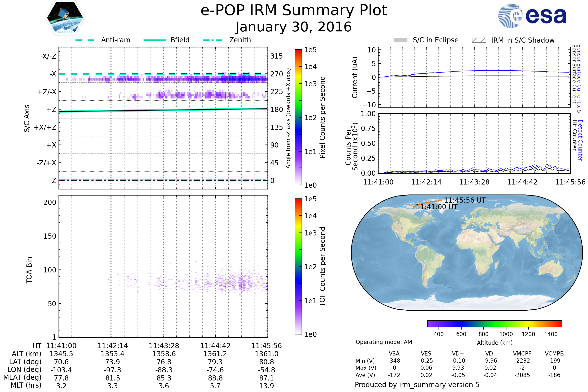The height and width of the screenshot is (392, 588).
Task: Click the CASSIOPE mission logo
Action: tap(65, 18)
